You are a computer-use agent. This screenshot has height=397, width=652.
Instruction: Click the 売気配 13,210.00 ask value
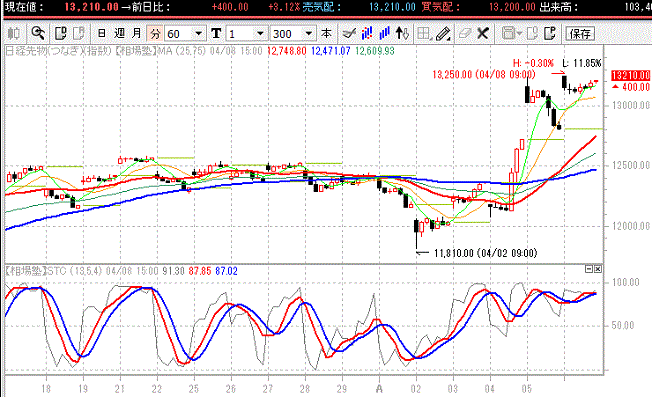(x=392, y=7)
